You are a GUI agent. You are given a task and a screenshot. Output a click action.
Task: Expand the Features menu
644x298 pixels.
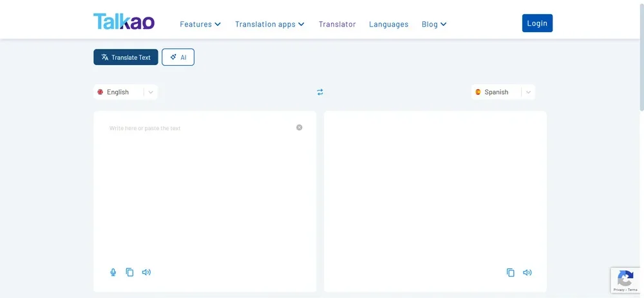(200, 24)
